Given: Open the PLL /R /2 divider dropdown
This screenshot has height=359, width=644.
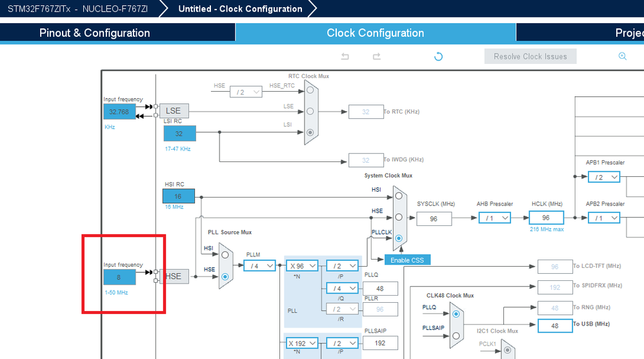Looking at the screenshot, I should tap(342, 309).
